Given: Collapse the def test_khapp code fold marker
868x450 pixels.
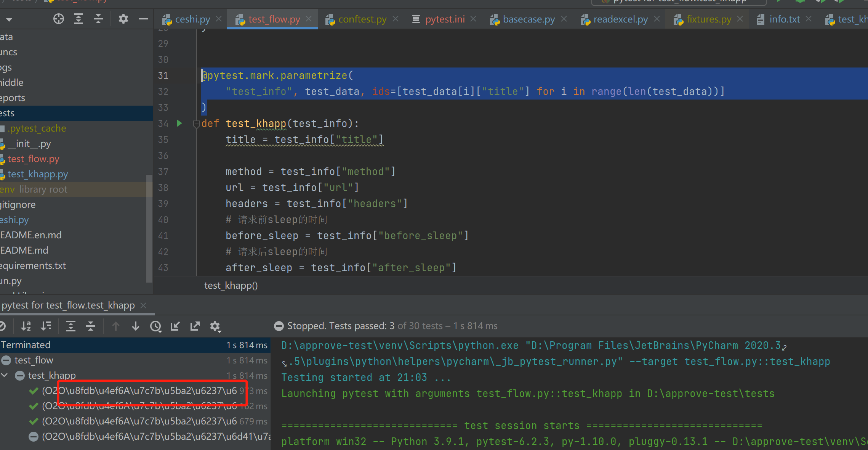Looking at the screenshot, I should (196, 124).
